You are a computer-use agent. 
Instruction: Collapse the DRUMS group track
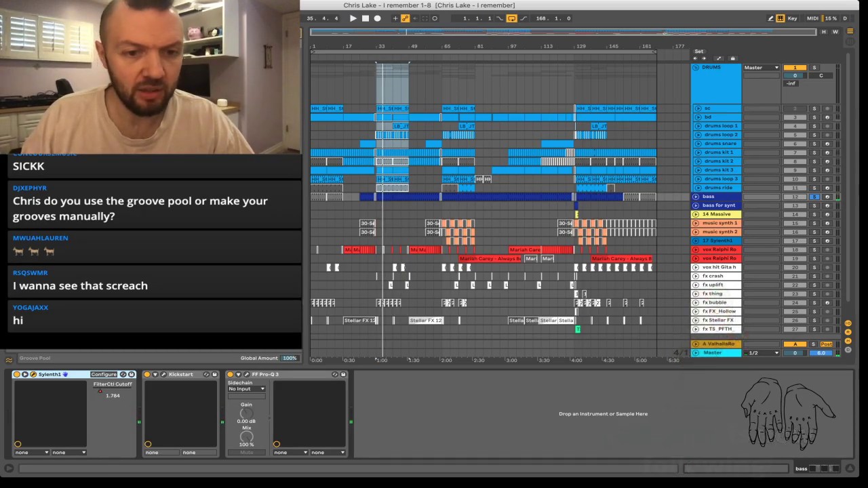pyautogui.click(x=696, y=68)
